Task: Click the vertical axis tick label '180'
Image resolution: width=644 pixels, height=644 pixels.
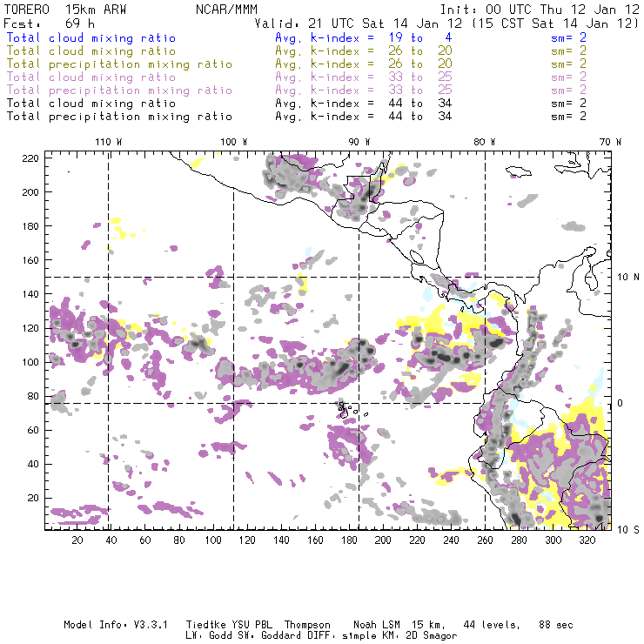Action: tap(30, 226)
